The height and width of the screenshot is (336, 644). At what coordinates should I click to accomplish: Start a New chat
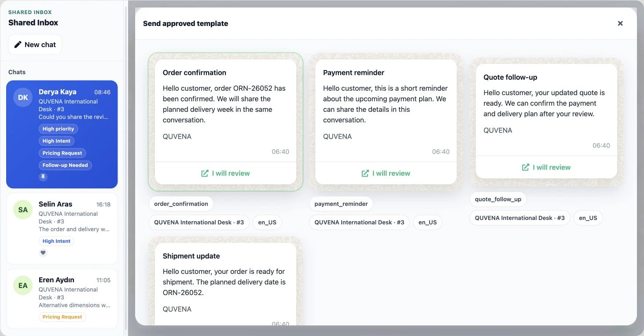point(35,44)
